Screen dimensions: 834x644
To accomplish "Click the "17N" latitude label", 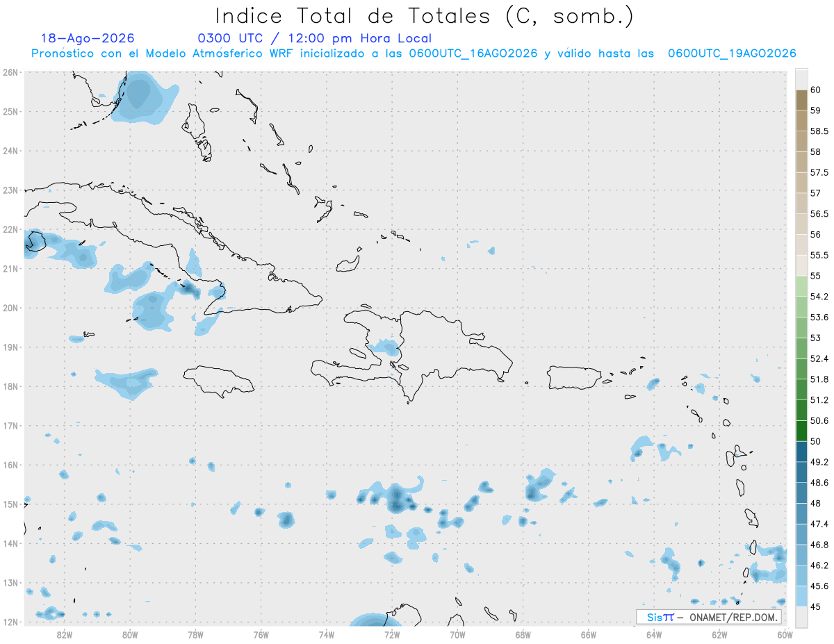I will pos(10,425).
